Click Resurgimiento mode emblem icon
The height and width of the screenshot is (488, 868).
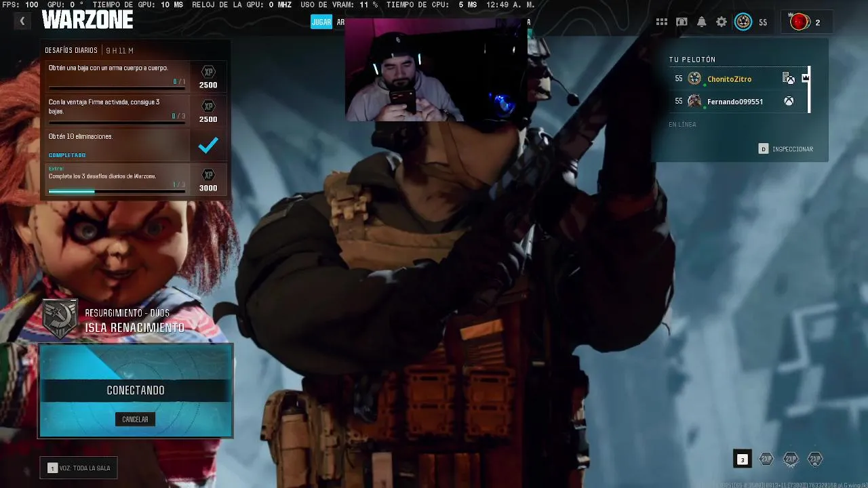tap(60, 319)
